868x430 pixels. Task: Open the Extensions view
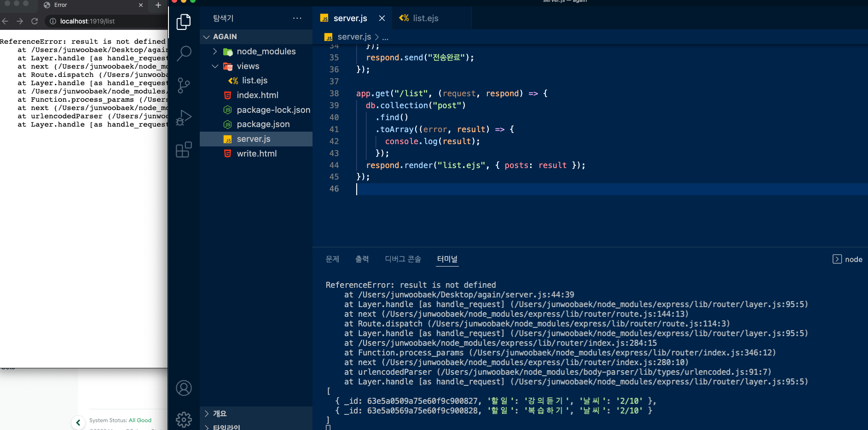coord(184,150)
